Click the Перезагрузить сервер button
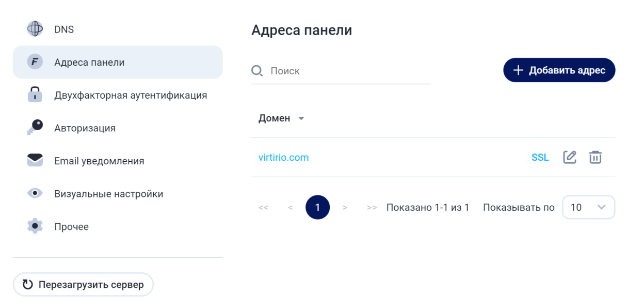 click(83, 284)
